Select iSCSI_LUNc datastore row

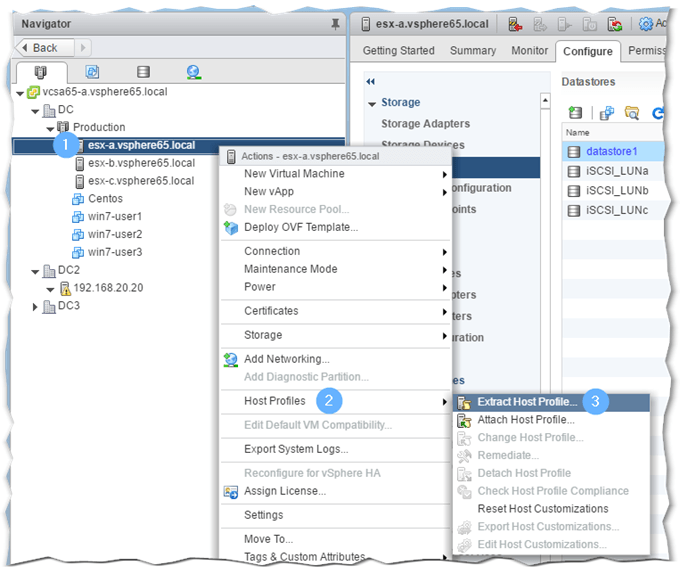tap(613, 210)
